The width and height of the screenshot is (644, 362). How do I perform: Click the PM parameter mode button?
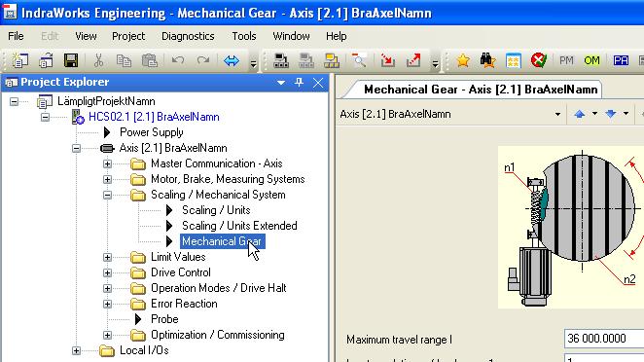[566, 60]
